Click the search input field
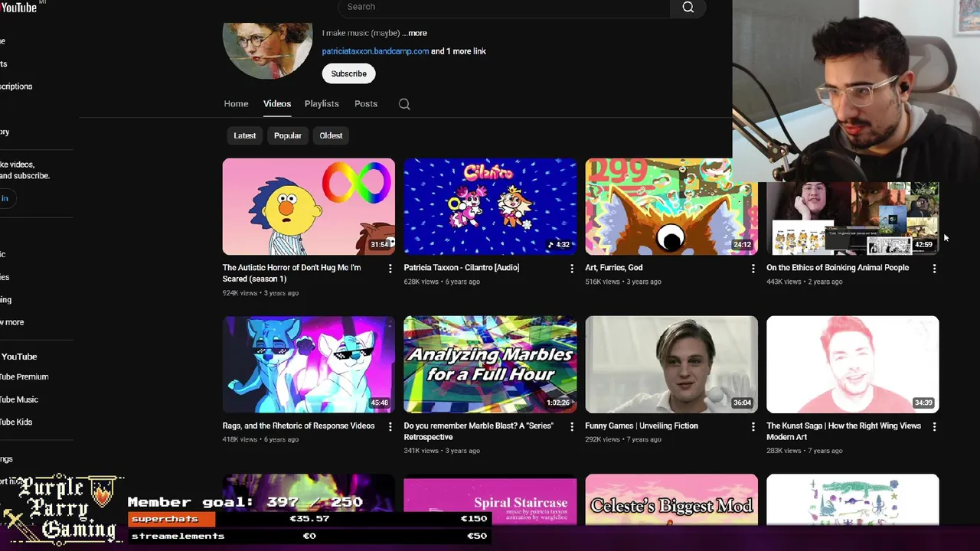The height and width of the screenshot is (551, 980). coord(504,7)
